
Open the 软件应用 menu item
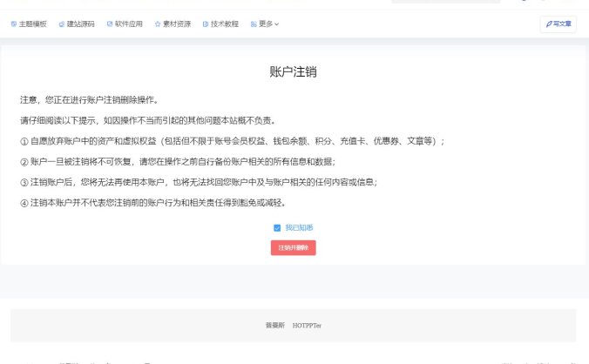125,24
